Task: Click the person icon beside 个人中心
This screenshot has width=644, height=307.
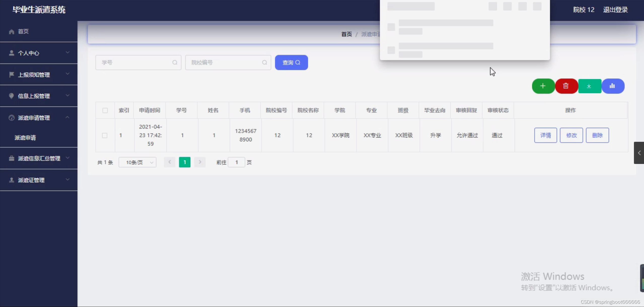Action: tap(12, 53)
